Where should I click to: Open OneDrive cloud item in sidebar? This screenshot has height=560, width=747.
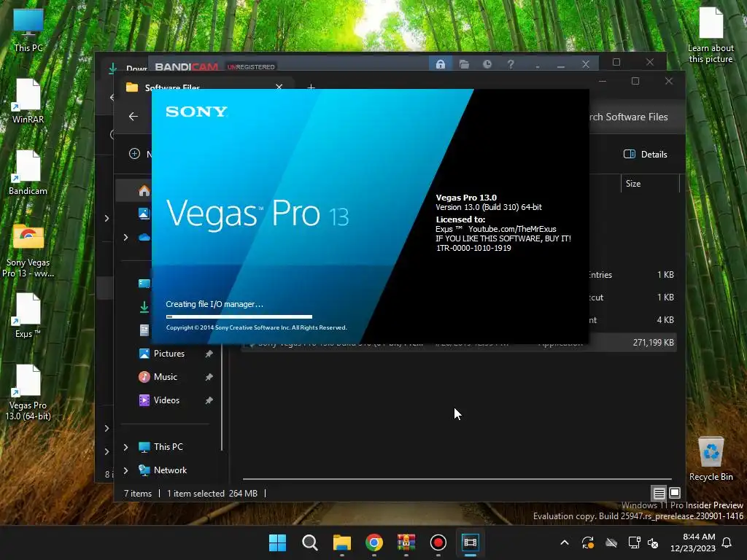click(x=144, y=237)
